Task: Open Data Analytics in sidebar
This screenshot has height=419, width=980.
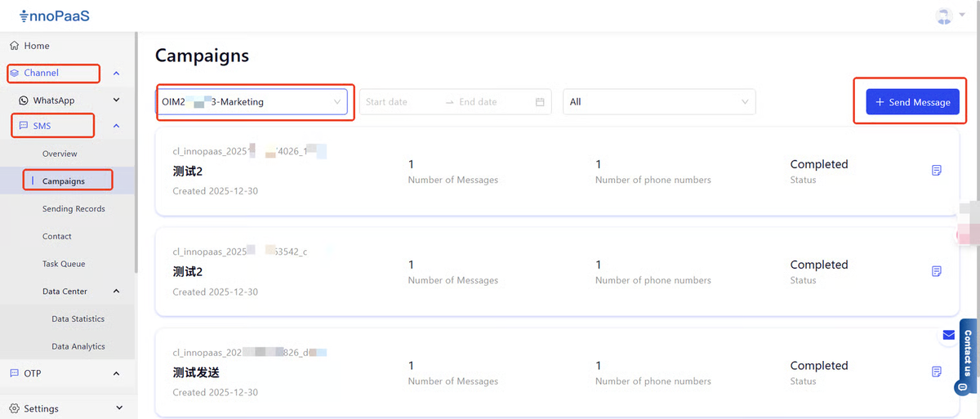Action: [x=78, y=346]
